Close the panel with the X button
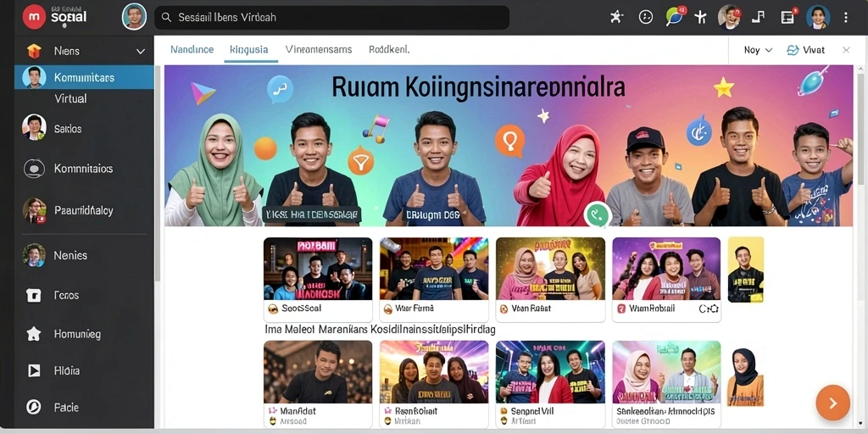Screen dimensions: 868x434 (x=846, y=50)
